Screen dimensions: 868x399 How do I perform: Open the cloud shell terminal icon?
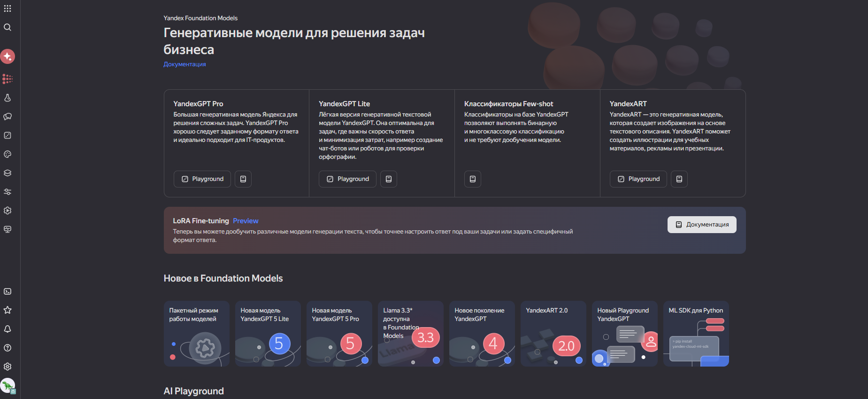point(8,291)
